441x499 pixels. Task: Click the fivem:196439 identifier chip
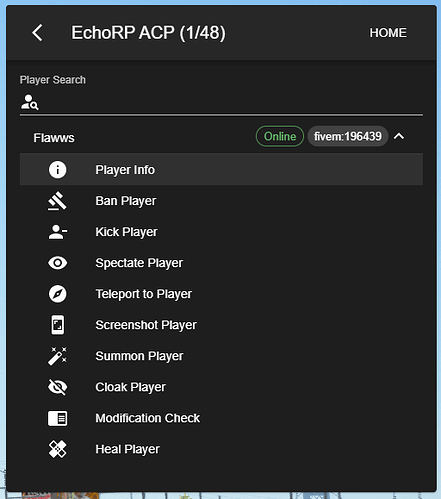pyautogui.click(x=348, y=136)
